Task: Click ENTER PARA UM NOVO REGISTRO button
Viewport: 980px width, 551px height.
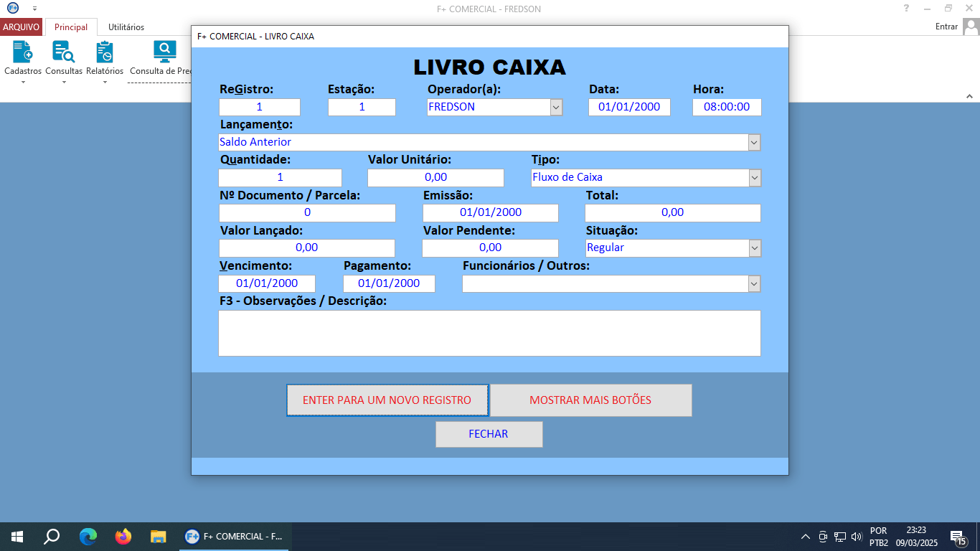Action: [387, 400]
